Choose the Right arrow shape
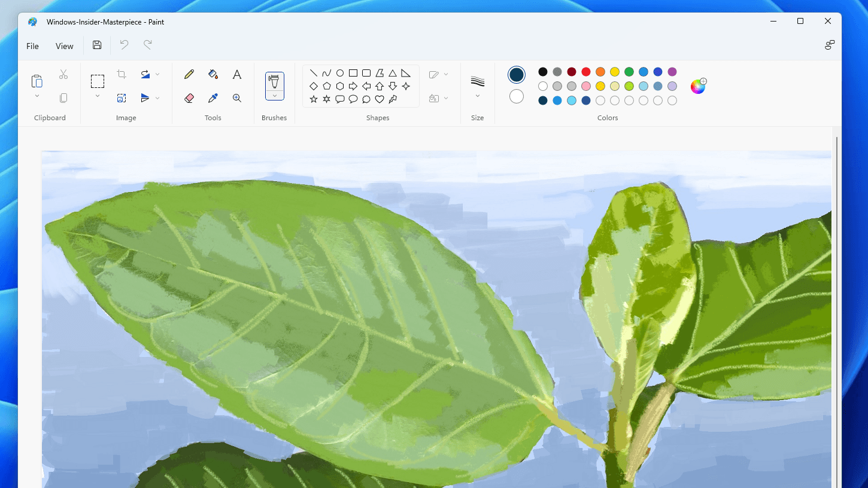The width and height of the screenshot is (868, 488). point(353,86)
